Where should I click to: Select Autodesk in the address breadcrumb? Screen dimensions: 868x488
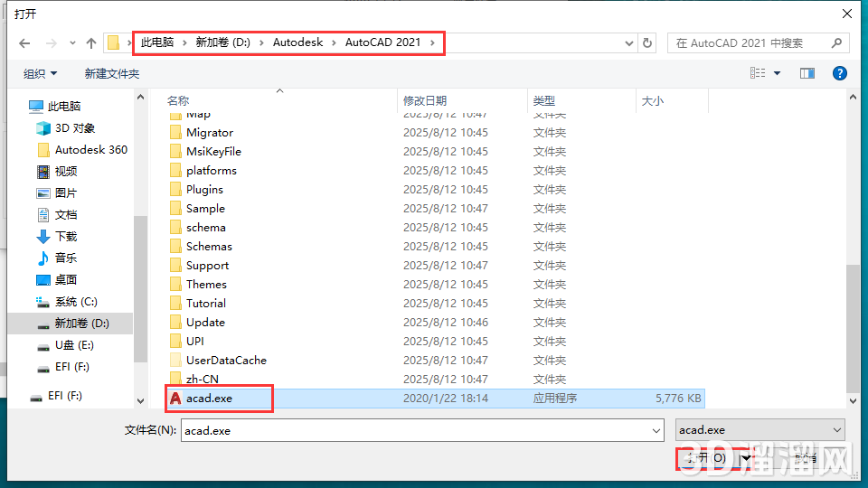[297, 42]
